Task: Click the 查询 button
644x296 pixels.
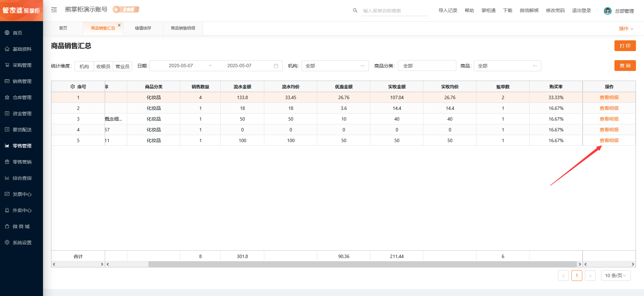Action: [x=625, y=66]
